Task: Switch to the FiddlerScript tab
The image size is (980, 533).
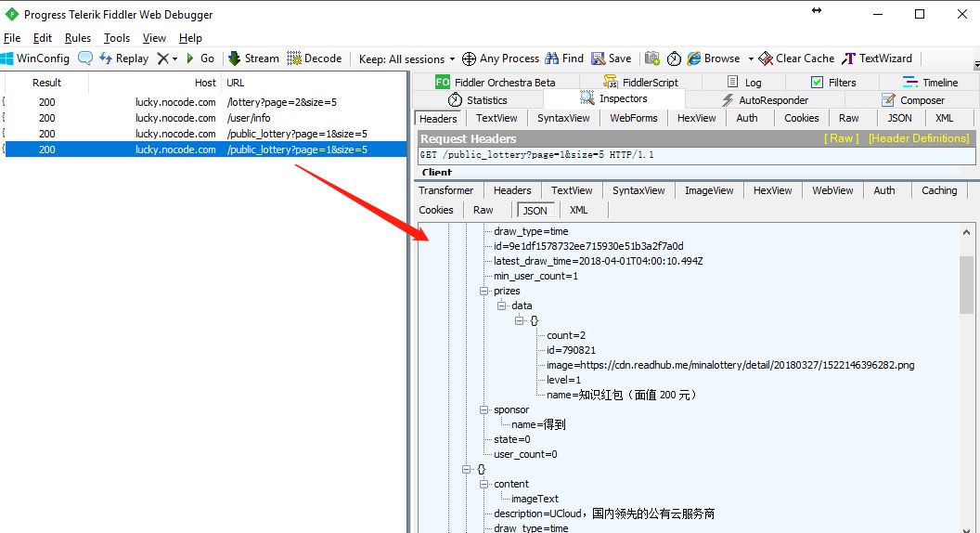Action: [x=640, y=82]
